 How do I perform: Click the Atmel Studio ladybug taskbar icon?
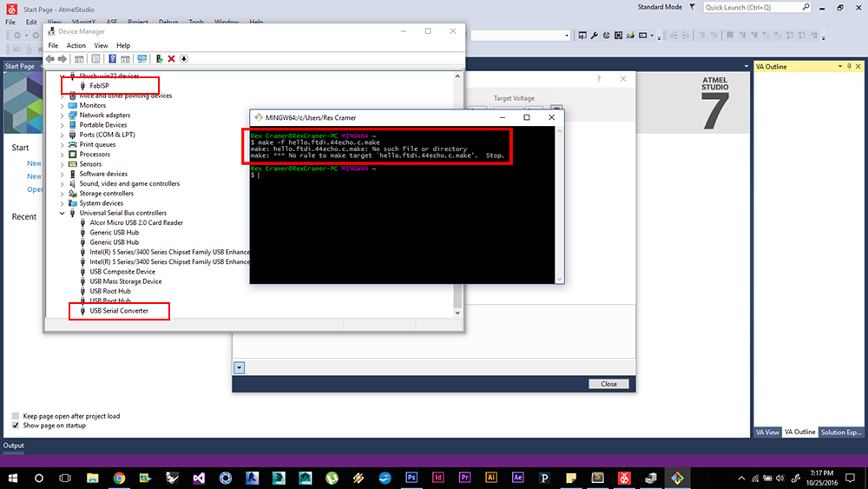pyautogui.click(x=624, y=478)
